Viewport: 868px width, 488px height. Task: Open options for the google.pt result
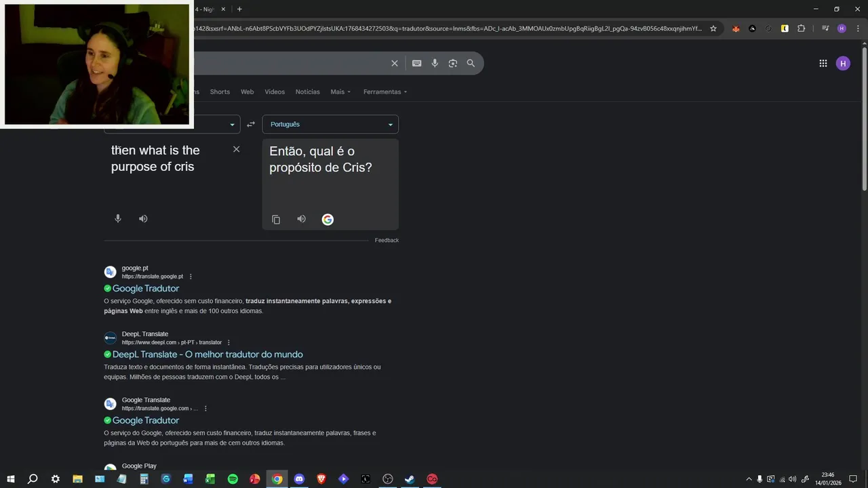[x=191, y=277]
